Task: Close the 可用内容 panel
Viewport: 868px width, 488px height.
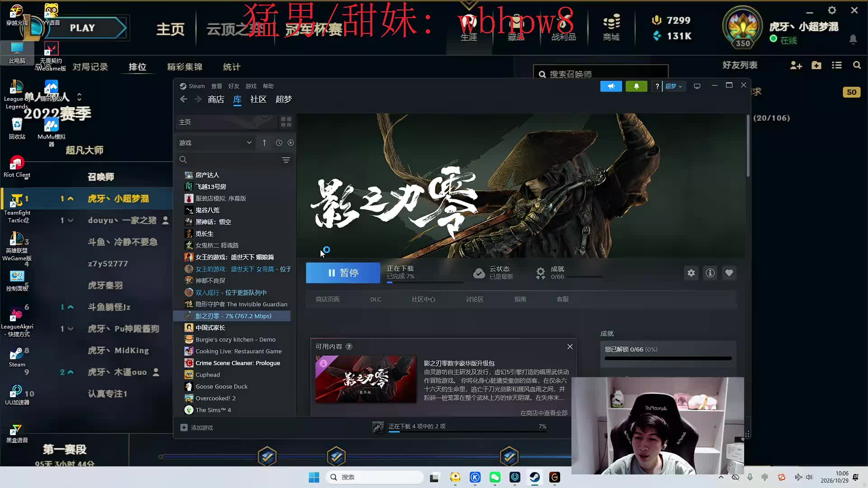Action: [x=570, y=347]
